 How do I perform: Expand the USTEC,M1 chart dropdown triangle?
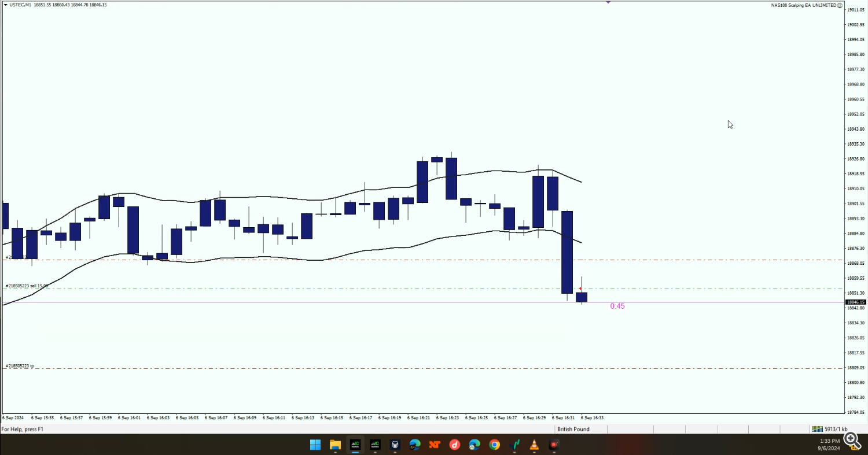(x=5, y=5)
